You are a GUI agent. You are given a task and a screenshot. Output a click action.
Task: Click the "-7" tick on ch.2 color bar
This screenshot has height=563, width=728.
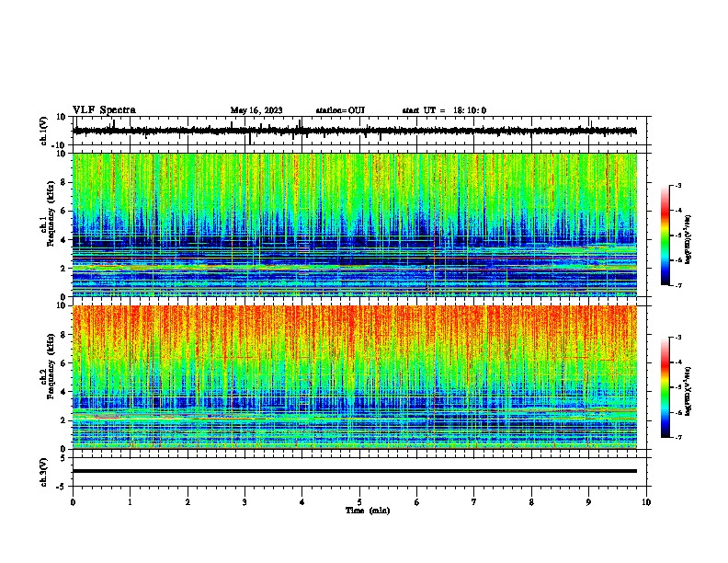pyautogui.click(x=678, y=437)
